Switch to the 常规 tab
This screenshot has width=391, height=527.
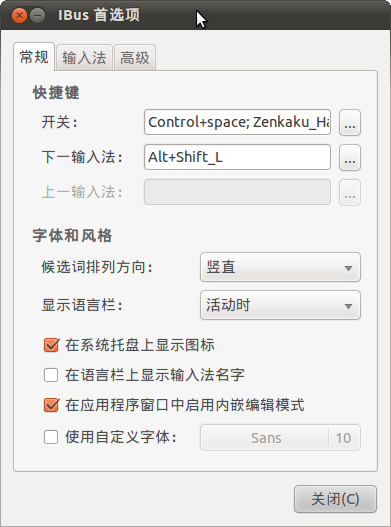point(34,57)
